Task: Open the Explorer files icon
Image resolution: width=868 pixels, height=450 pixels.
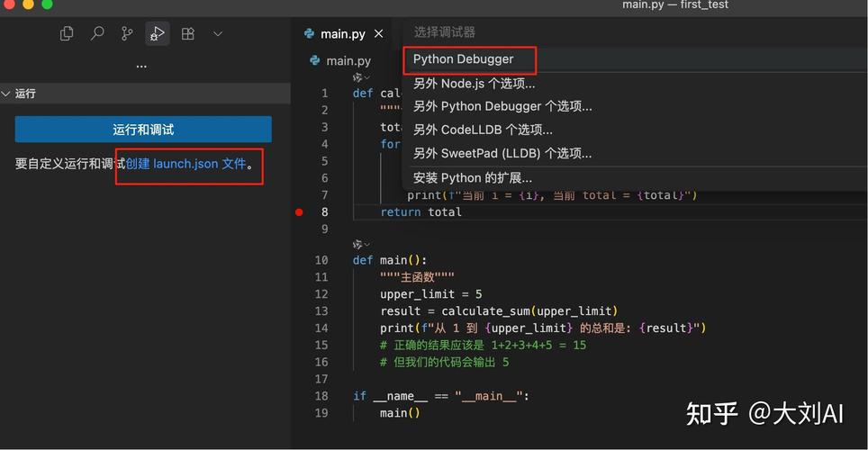Action: tap(67, 34)
